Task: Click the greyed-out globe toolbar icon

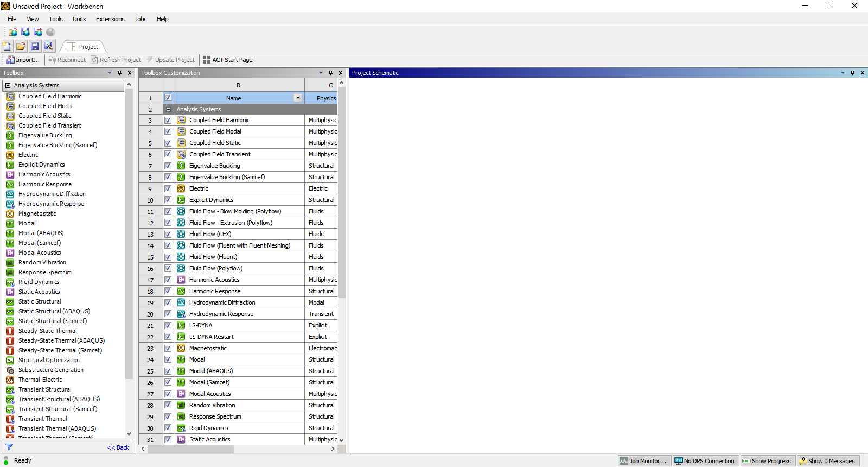Action: [50, 32]
